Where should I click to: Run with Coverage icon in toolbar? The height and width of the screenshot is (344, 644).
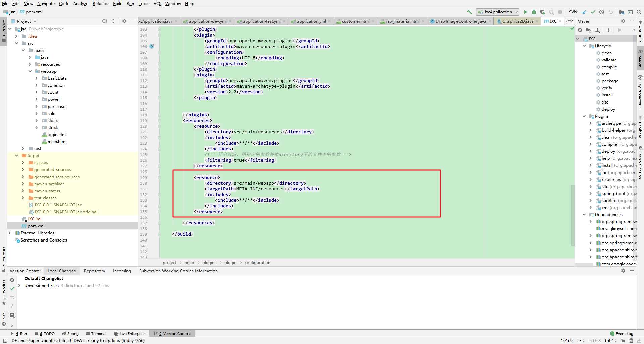(x=543, y=12)
